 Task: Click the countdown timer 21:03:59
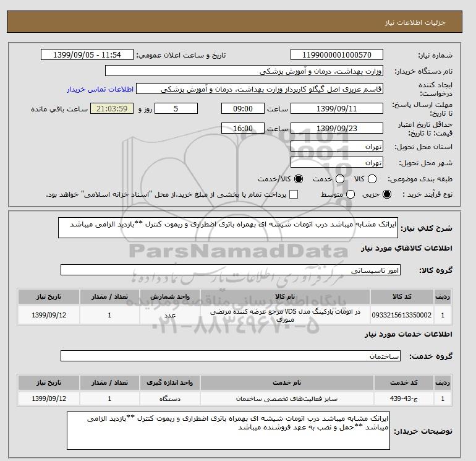tap(112, 108)
